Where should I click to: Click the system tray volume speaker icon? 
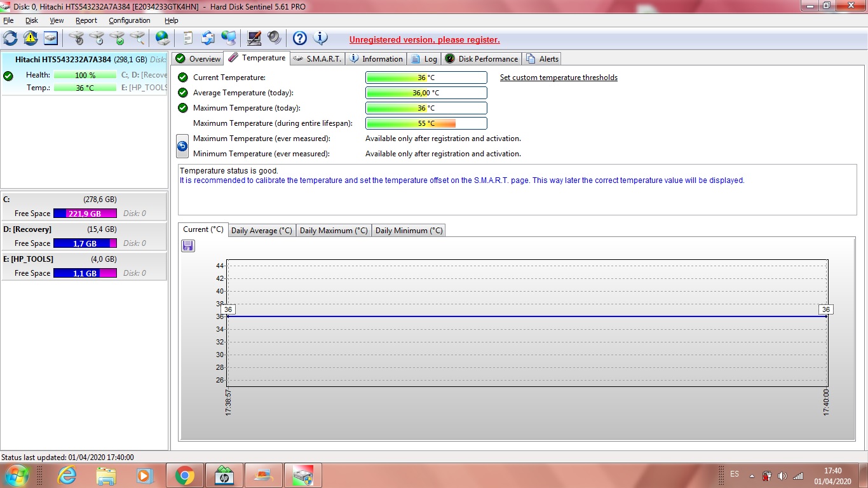pyautogui.click(x=782, y=476)
